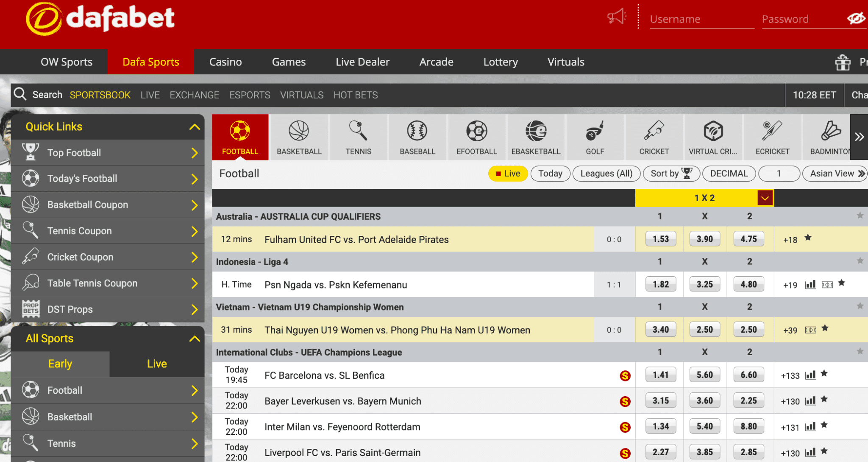Select the eFootball sport icon
This screenshot has height=462, width=868.
click(x=476, y=137)
